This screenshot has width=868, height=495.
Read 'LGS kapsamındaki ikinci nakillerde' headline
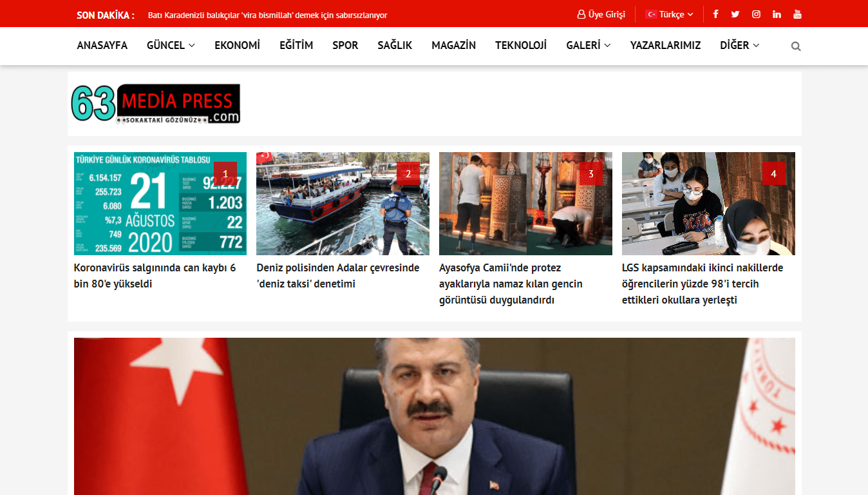[x=703, y=284]
